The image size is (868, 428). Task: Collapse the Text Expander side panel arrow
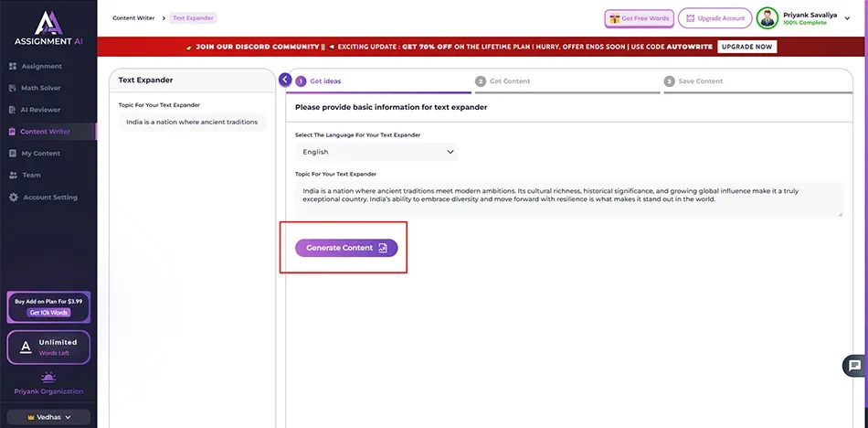click(285, 80)
